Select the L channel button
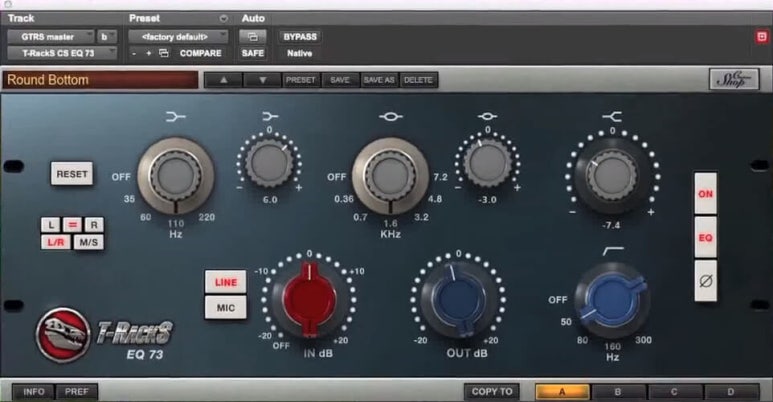Viewport: 773px width, 402px height. pos(51,225)
